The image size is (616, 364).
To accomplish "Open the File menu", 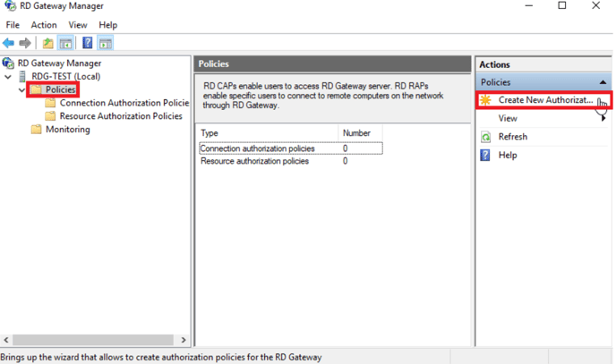I will click(13, 25).
